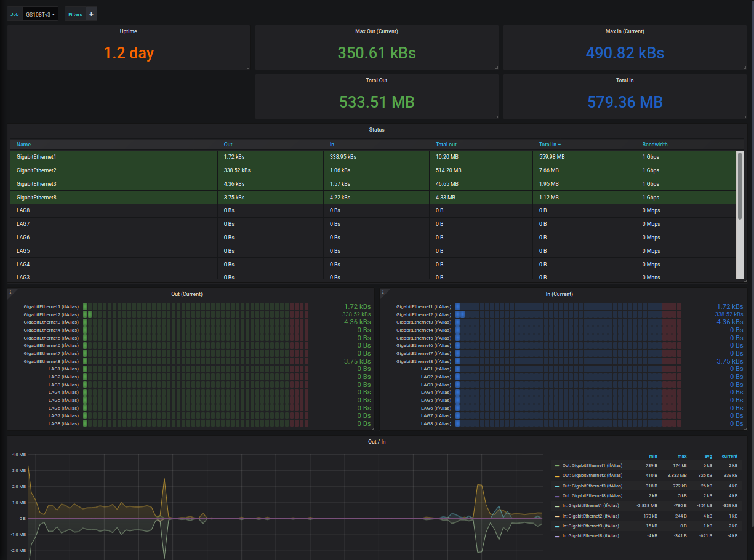Open the Out / In panel title menu
The image size is (754, 560).
(377, 442)
